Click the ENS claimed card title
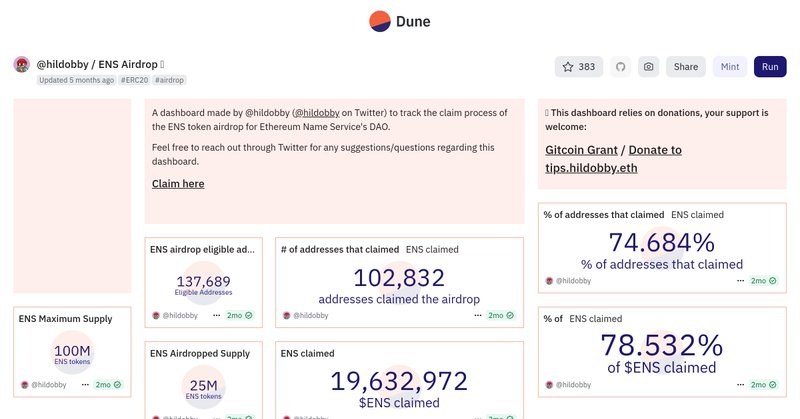The height and width of the screenshot is (419, 800). click(308, 354)
